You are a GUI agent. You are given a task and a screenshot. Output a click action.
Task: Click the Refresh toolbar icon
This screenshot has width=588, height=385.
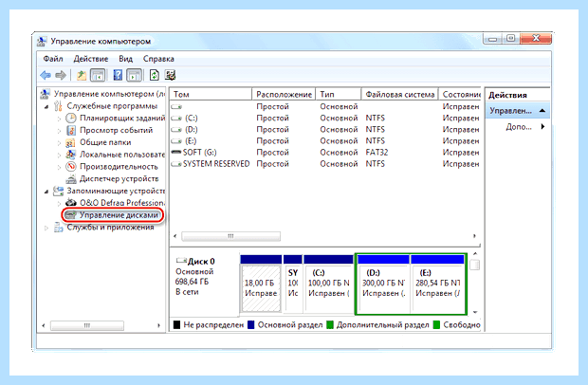tap(155, 75)
